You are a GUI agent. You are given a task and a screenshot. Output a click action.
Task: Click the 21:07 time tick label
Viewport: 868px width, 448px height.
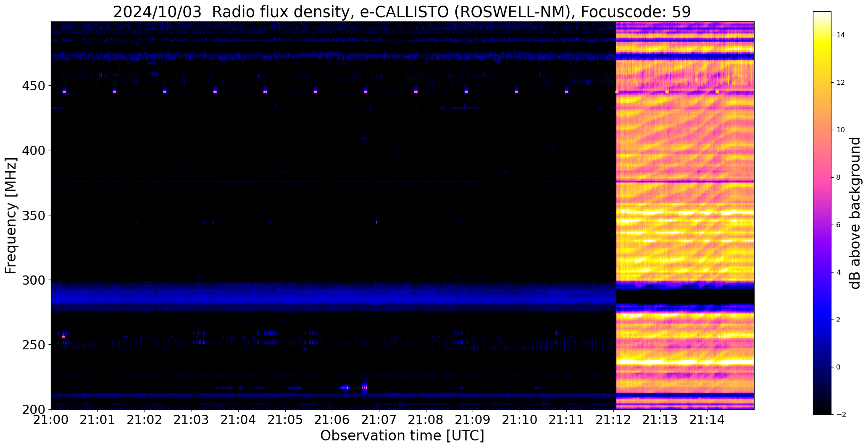pos(379,419)
